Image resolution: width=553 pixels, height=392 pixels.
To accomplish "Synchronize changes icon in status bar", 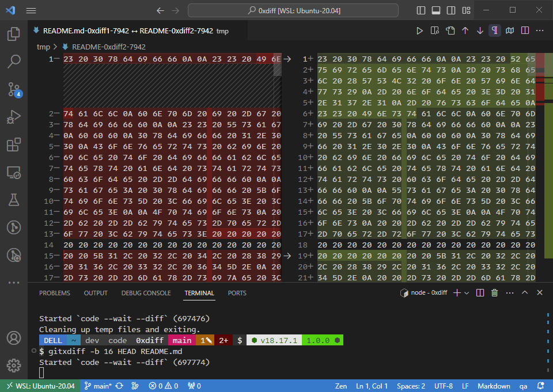I will [119, 386].
